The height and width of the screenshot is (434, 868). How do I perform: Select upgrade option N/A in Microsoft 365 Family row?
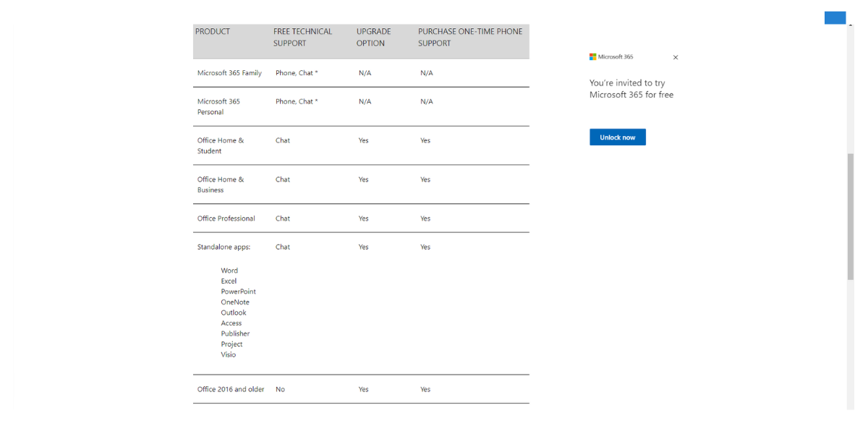365,73
